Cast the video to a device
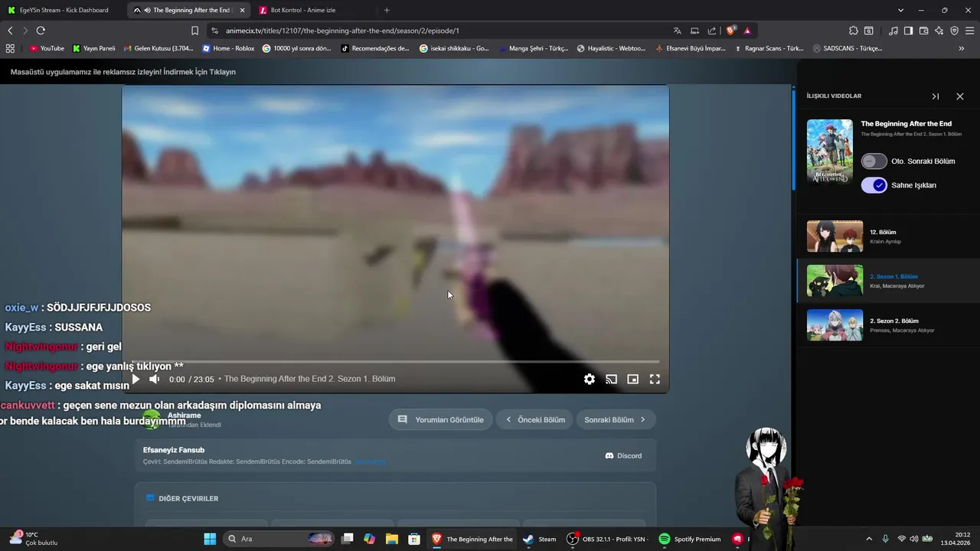This screenshot has width=980, height=551. click(611, 379)
